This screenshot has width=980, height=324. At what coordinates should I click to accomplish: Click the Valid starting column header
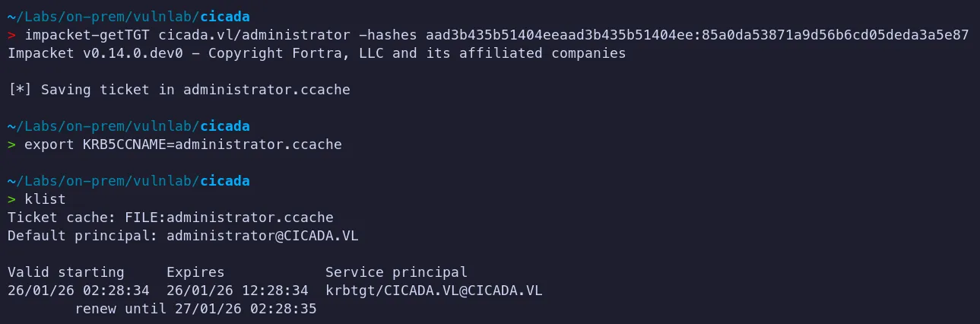(x=65, y=272)
